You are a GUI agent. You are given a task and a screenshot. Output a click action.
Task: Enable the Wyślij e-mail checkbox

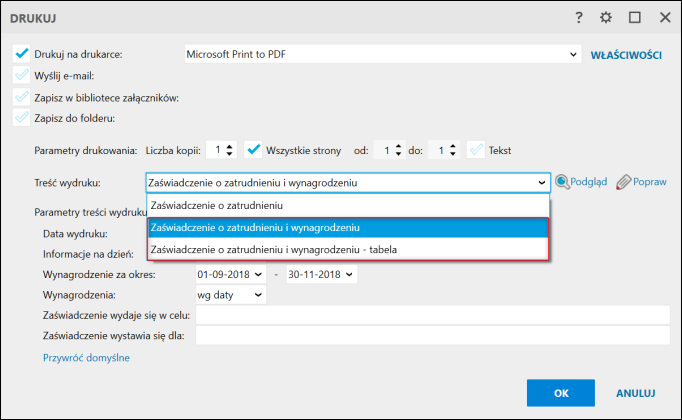21,75
